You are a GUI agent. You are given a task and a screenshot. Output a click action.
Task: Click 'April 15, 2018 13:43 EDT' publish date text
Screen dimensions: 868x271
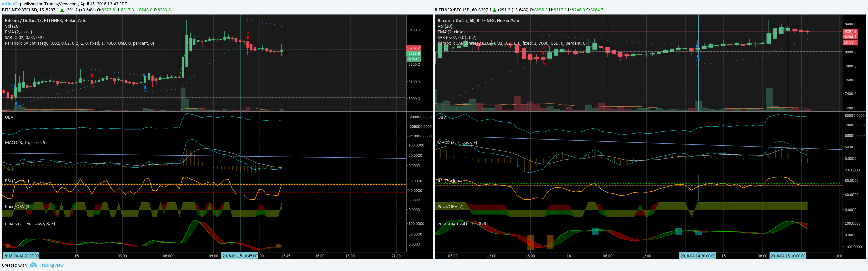[103, 4]
